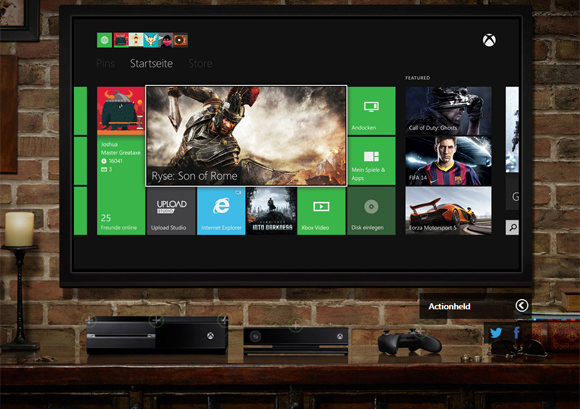Open the Mein Spiele & Apps tile
Image resolution: width=580 pixels, height=409 pixels.
371,161
